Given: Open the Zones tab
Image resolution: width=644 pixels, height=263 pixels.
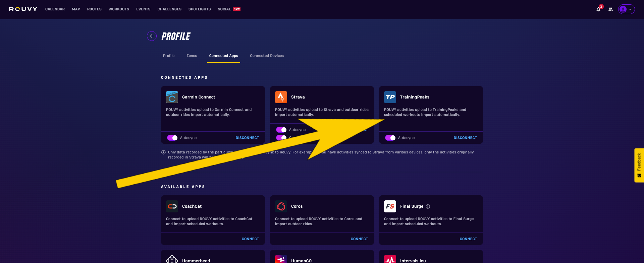Looking at the screenshot, I should coord(192,56).
